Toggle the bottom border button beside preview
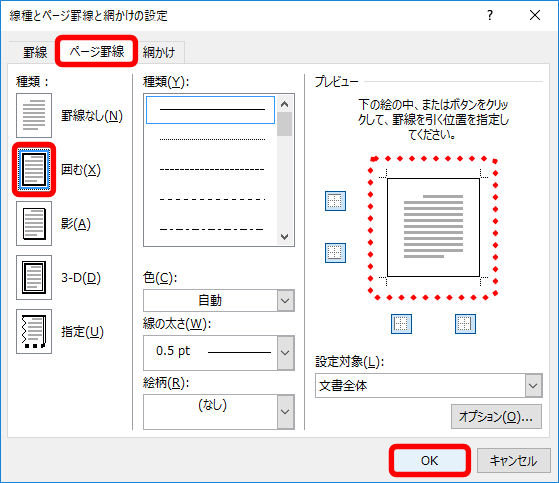This screenshot has width=559, height=483. [x=335, y=253]
